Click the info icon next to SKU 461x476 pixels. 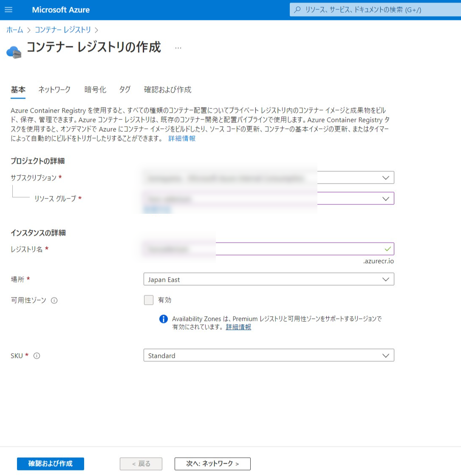point(37,356)
